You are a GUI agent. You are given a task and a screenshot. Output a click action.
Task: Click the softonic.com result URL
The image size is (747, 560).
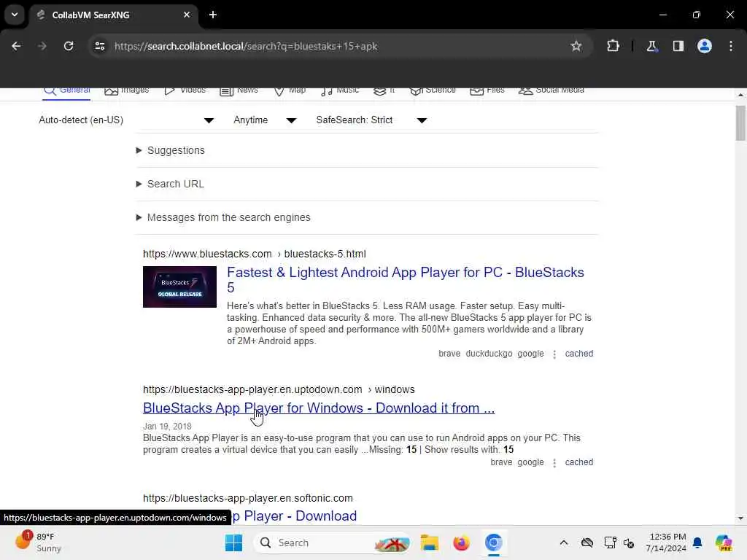tap(248, 498)
